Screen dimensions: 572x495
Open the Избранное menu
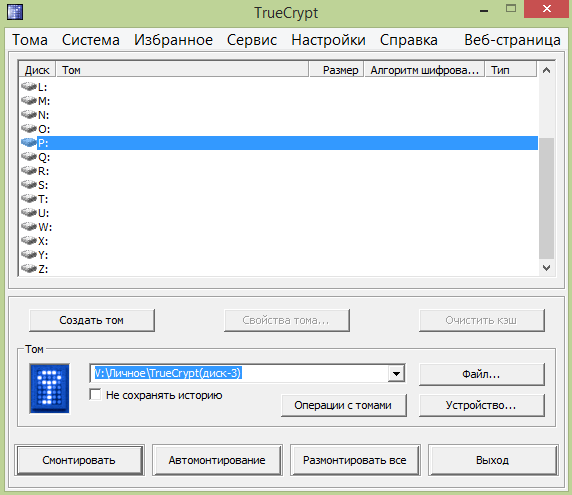pos(173,40)
